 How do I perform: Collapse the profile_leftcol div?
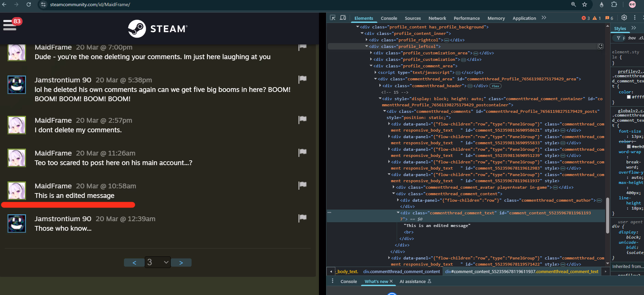[x=367, y=46]
